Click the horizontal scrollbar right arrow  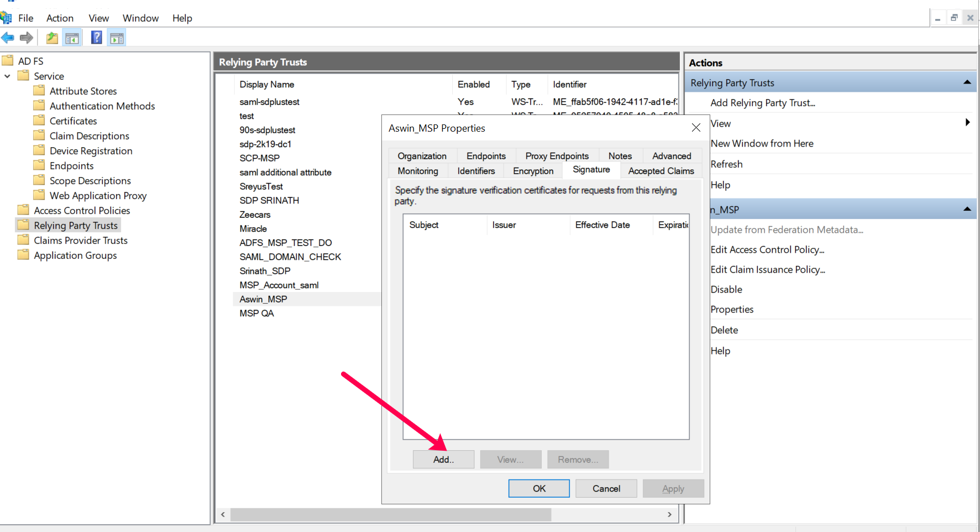pos(669,514)
